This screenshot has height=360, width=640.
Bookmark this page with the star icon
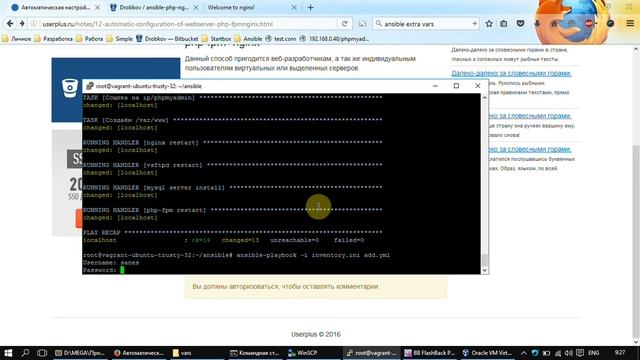489,24
